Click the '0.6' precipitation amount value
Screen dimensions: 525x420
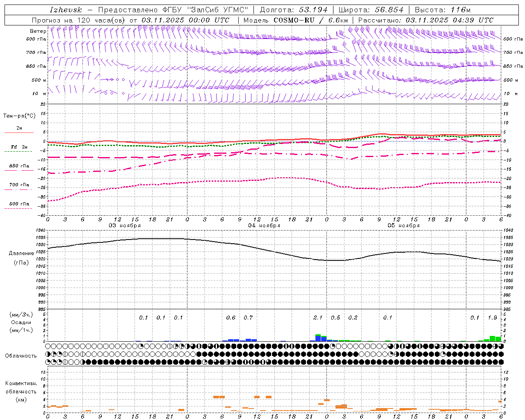point(231,317)
